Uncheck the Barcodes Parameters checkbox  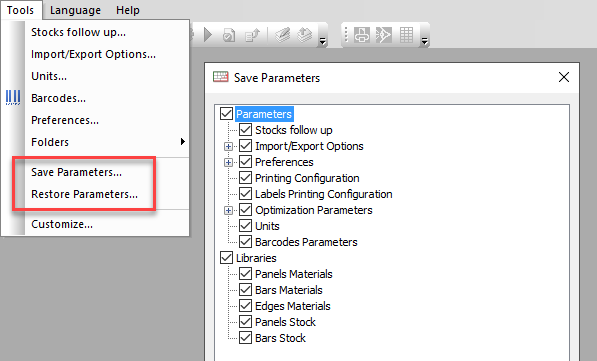coord(246,241)
